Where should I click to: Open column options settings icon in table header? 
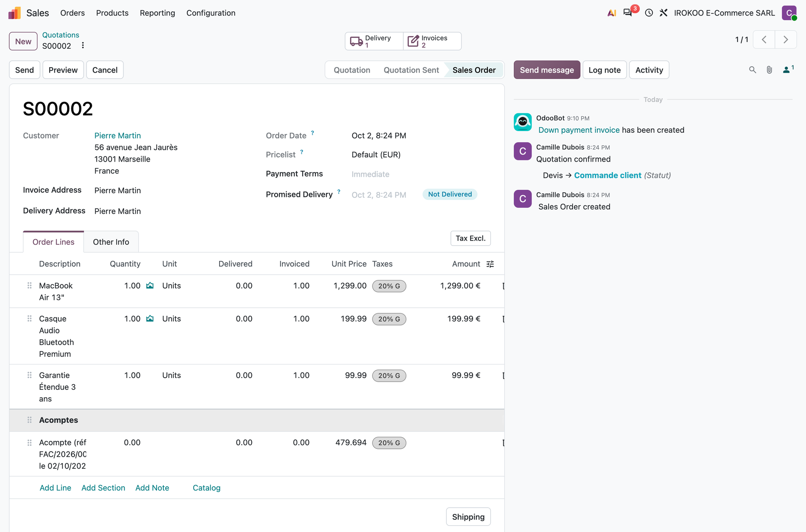click(490, 264)
